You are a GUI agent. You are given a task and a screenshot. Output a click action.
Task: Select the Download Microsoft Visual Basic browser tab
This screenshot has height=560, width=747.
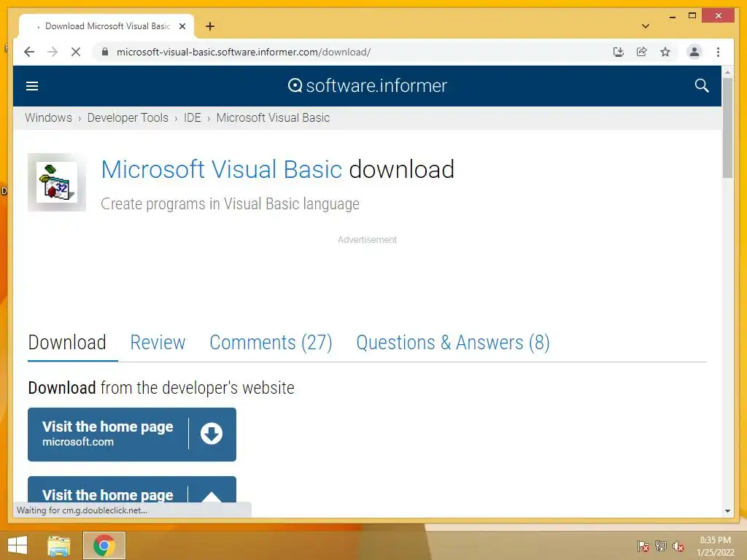[x=107, y=26]
